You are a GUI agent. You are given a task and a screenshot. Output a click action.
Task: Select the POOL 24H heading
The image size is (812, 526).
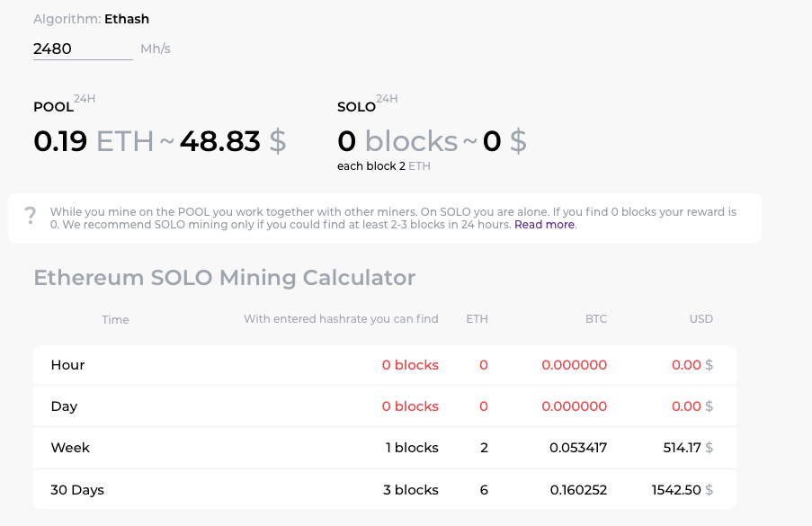point(54,107)
